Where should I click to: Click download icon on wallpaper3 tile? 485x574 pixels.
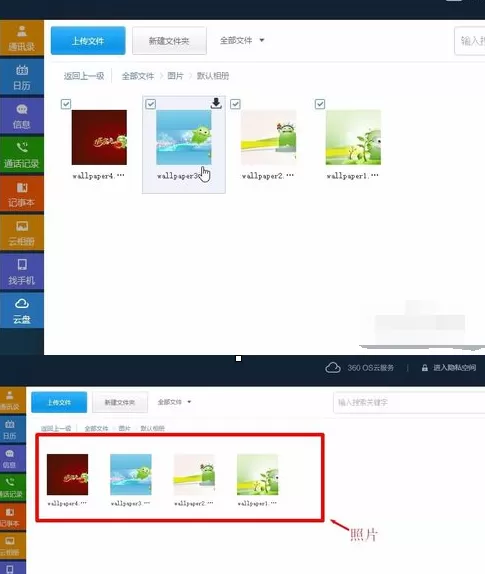coord(216,103)
